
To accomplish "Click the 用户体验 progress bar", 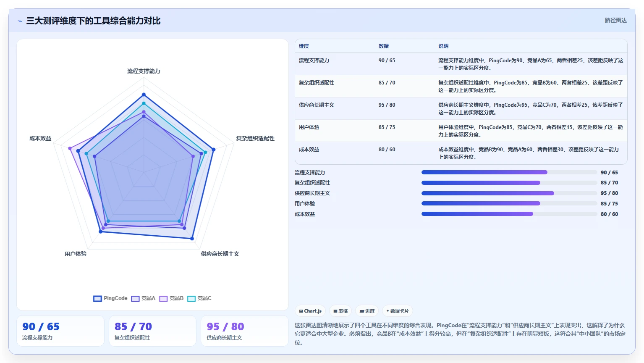I will (x=509, y=203).
